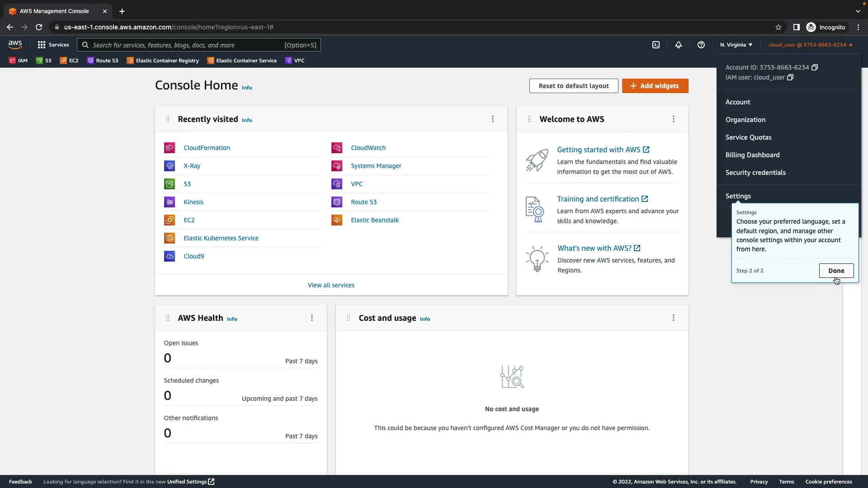Open the CloudShell terminal icon
This screenshot has height=488, width=868.
pyautogui.click(x=656, y=45)
